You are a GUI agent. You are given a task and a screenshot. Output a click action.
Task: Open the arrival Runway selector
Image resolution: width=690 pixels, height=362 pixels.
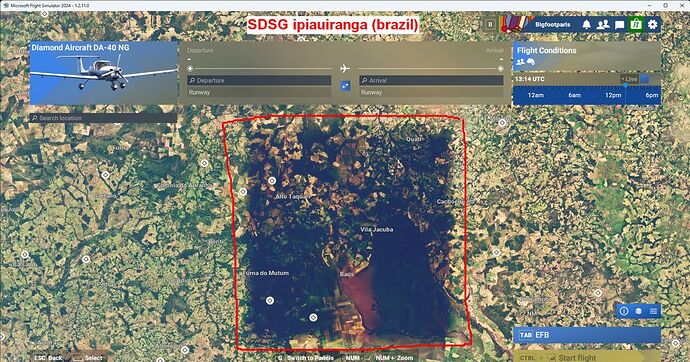(x=431, y=92)
